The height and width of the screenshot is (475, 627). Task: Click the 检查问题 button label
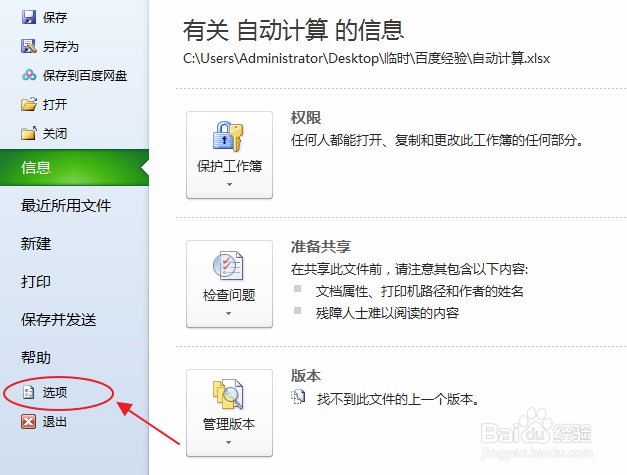click(229, 295)
